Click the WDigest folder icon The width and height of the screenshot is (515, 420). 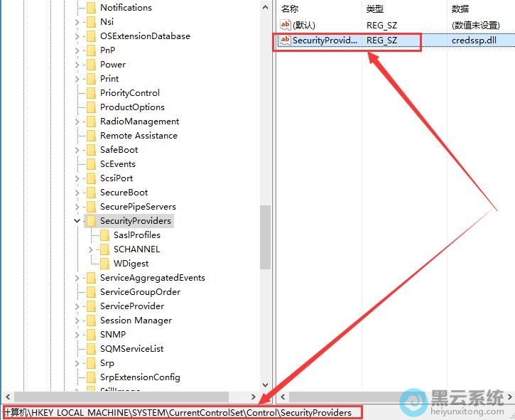104,264
